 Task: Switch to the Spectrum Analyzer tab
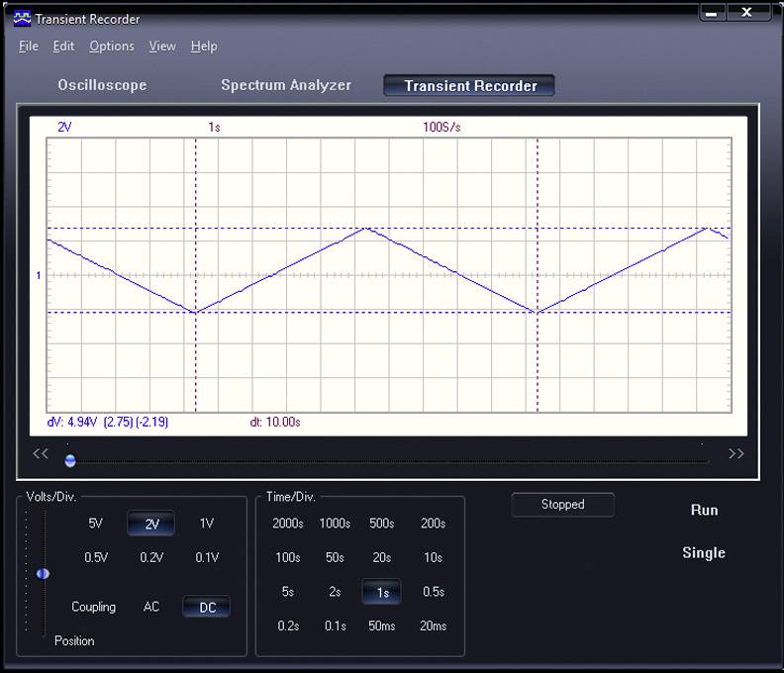pyautogui.click(x=286, y=86)
